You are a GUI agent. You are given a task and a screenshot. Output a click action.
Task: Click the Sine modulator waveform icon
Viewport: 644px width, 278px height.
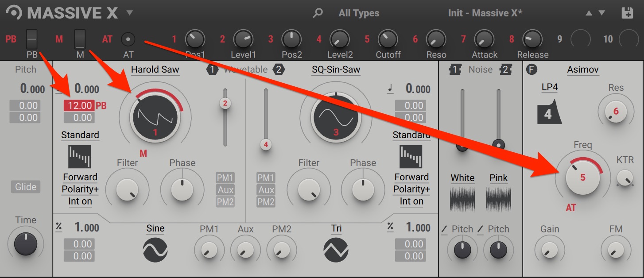point(155,250)
